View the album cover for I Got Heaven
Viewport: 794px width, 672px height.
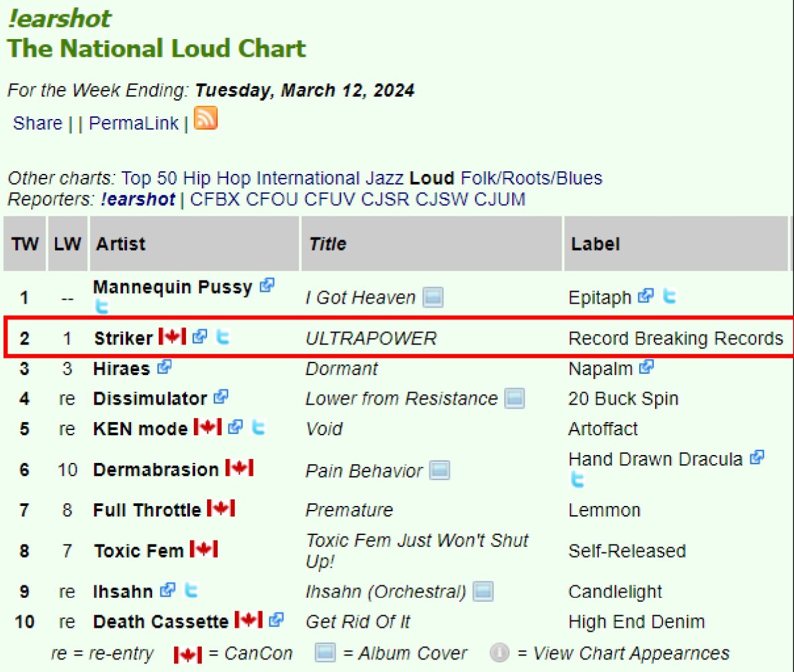[433, 297]
